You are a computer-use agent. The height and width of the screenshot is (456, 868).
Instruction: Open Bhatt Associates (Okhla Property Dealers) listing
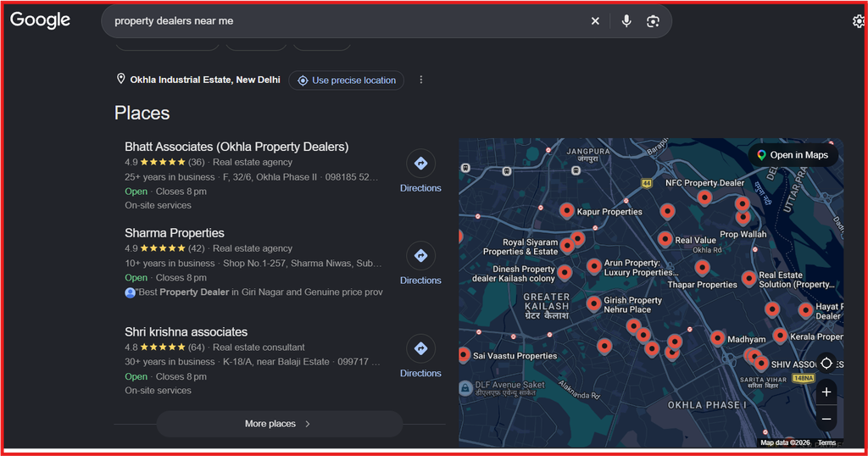tap(236, 147)
